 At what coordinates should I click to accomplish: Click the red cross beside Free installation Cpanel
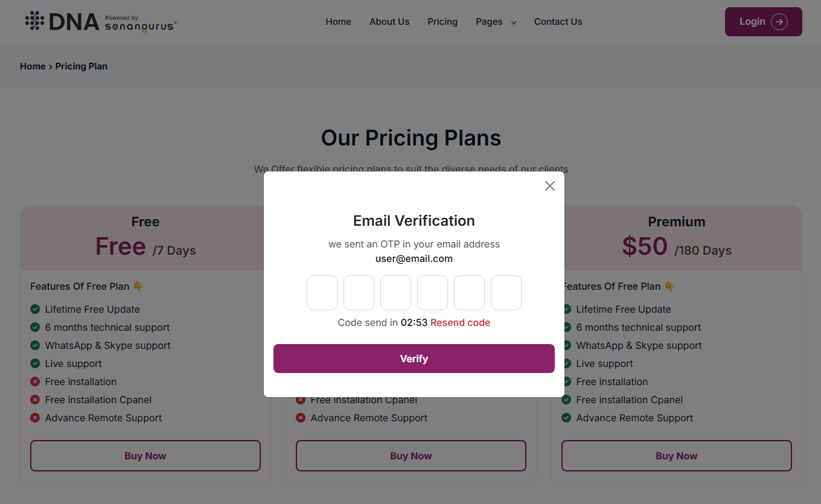[x=35, y=400]
